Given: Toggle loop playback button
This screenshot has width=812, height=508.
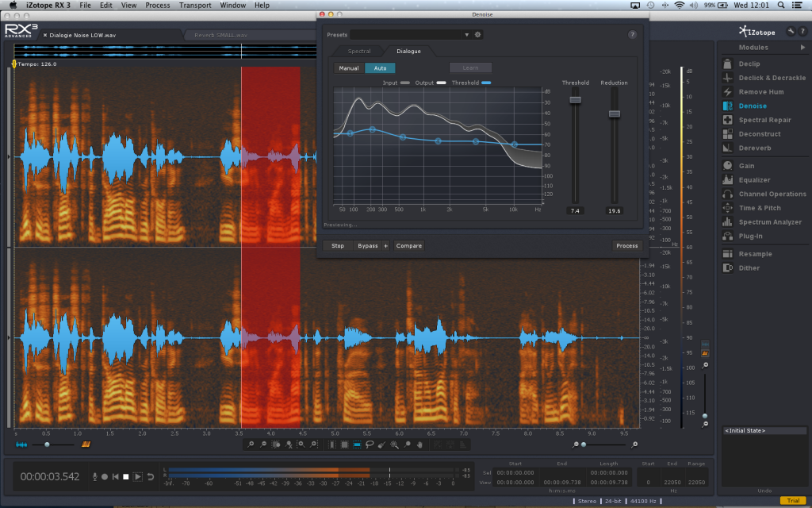Looking at the screenshot, I should 150,476.
